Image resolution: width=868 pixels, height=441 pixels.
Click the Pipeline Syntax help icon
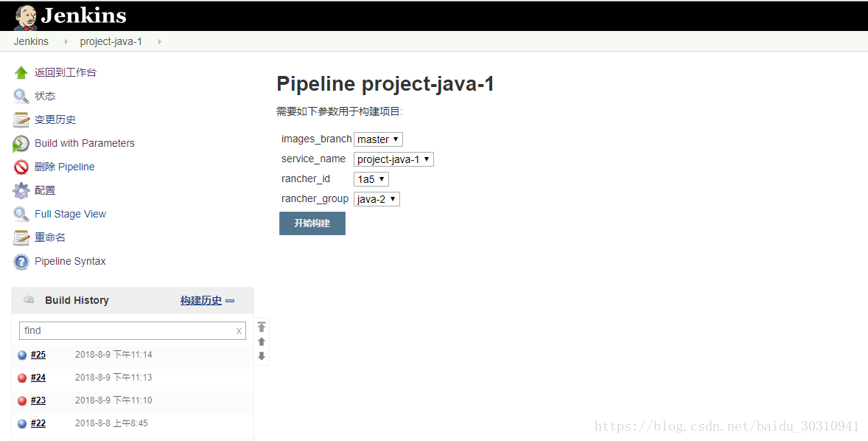pyautogui.click(x=21, y=262)
